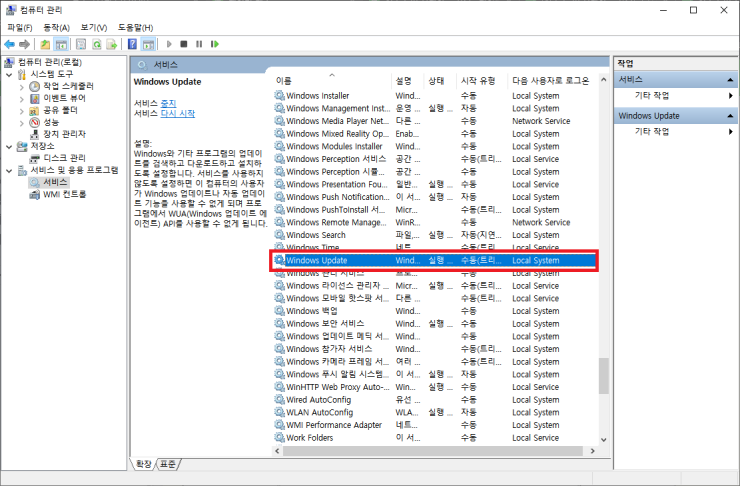Select WMI 컨트롤 in the tree
The image size is (740, 486).
[x=64, y=194]
